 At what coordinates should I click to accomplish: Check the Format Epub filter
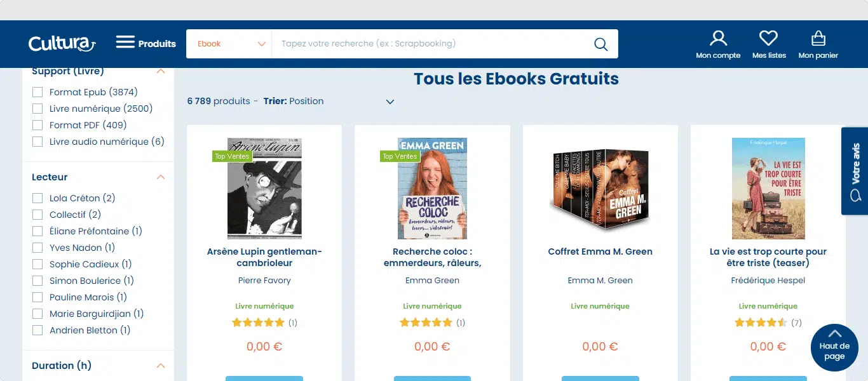pyautogui.click(x=37, y=92)
